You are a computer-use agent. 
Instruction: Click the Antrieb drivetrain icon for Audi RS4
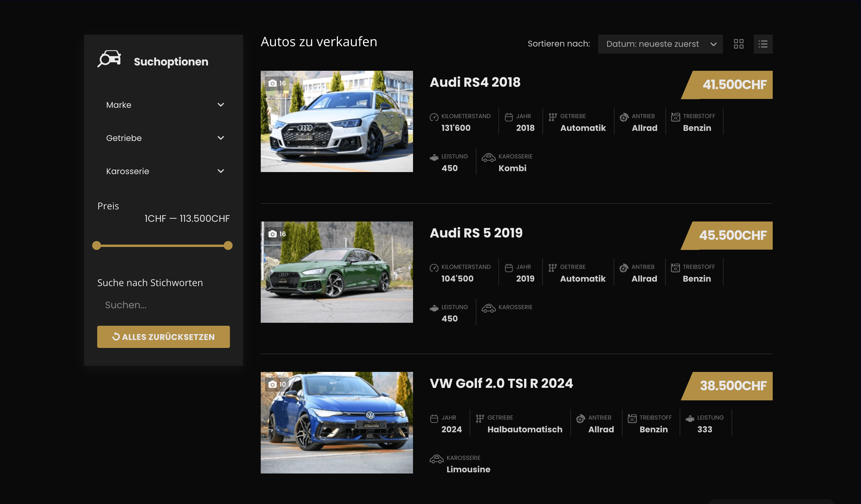[624, 117]
